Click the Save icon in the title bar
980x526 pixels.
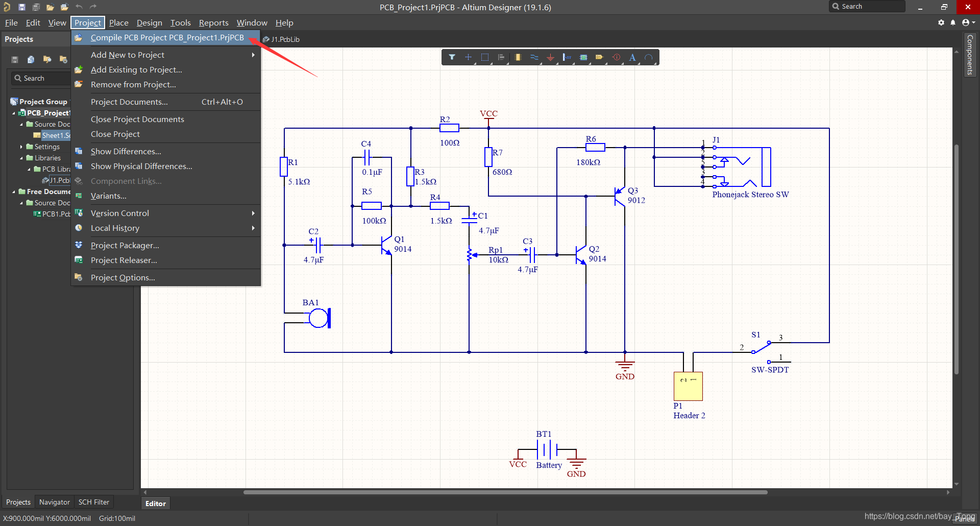click(x=22, y=7)
